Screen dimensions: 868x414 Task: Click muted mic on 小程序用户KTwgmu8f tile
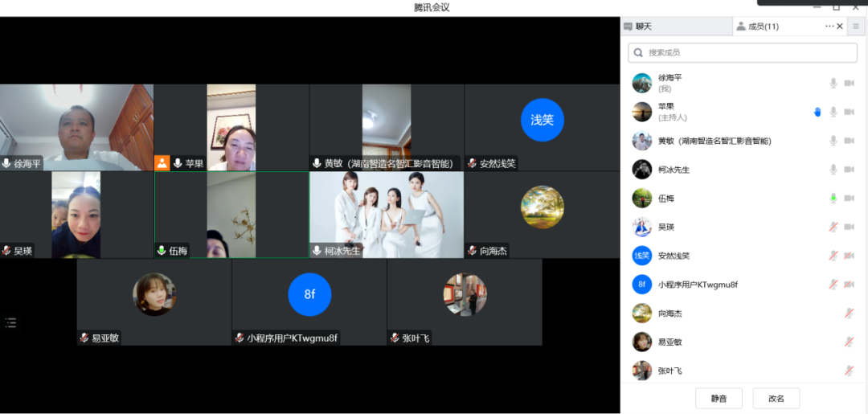point(240,338)
